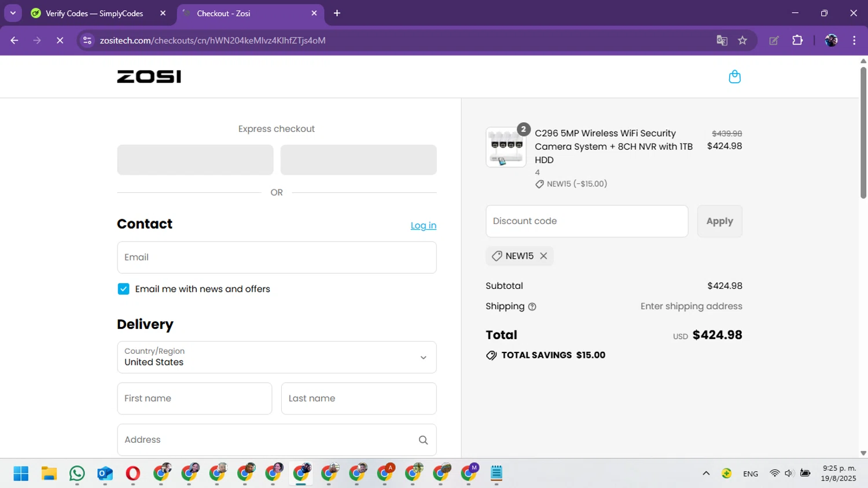Open WhatsApp from the taskbar
The height and width of the screenshot is (488, 868).
click(77, 474)
